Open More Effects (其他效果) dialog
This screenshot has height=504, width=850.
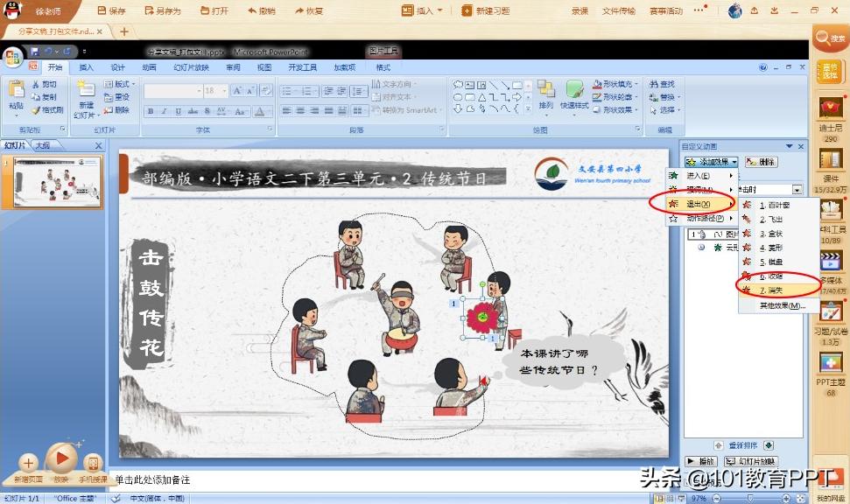(x=779, y=305)
